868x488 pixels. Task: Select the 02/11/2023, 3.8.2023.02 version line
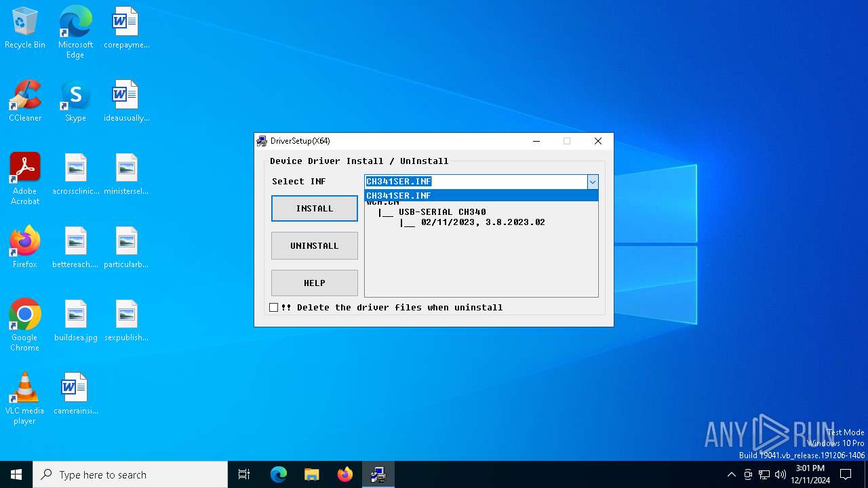(x=483, y=222)
